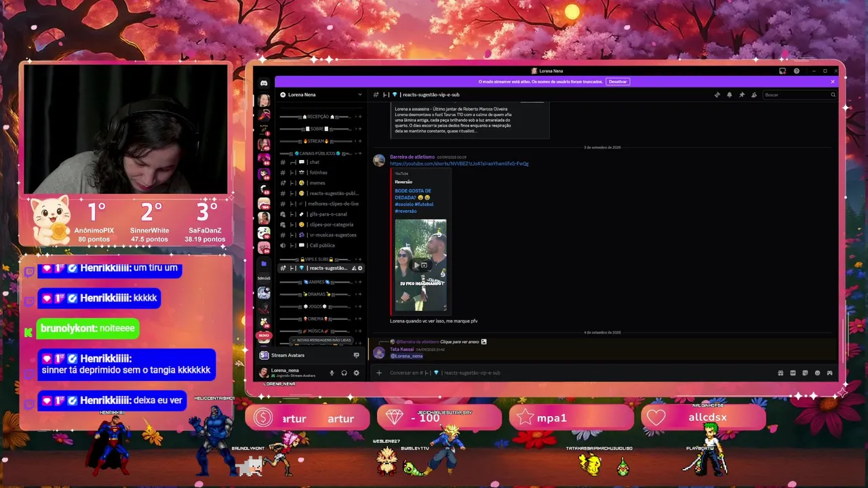Show member list icon in header
Viewport: 868px width, 488px height.
[753, 95]
